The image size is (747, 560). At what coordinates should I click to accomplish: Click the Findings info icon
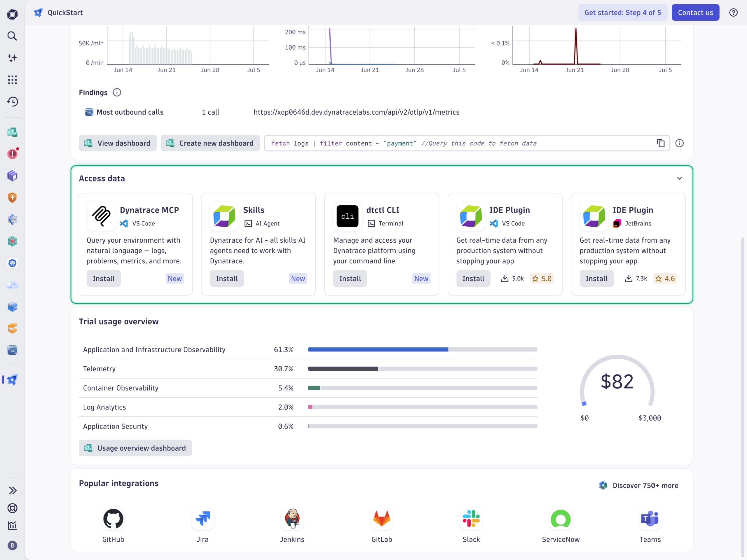pos(117,92)
